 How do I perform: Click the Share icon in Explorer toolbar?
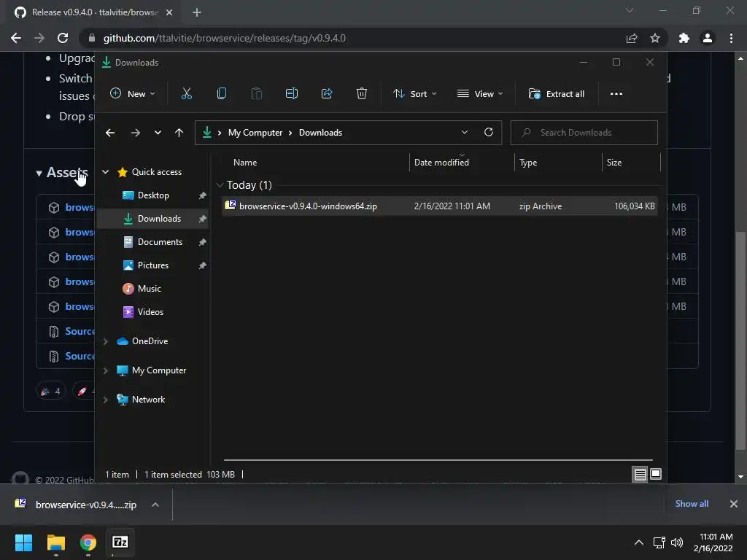327,94
